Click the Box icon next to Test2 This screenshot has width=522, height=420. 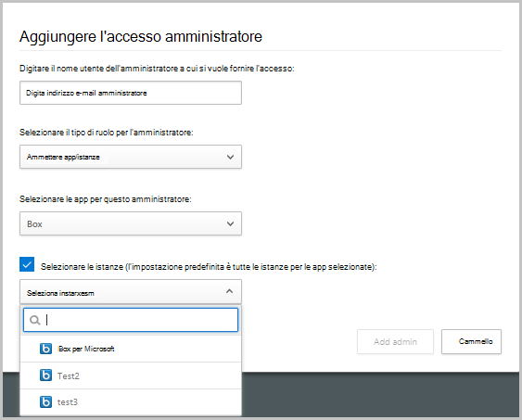tap(45, 375)
